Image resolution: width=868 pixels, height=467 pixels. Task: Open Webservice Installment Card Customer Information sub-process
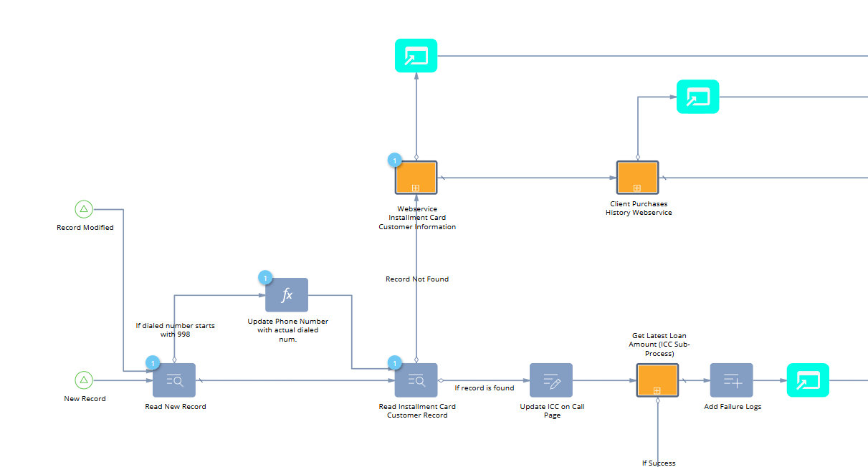[416, 178]
